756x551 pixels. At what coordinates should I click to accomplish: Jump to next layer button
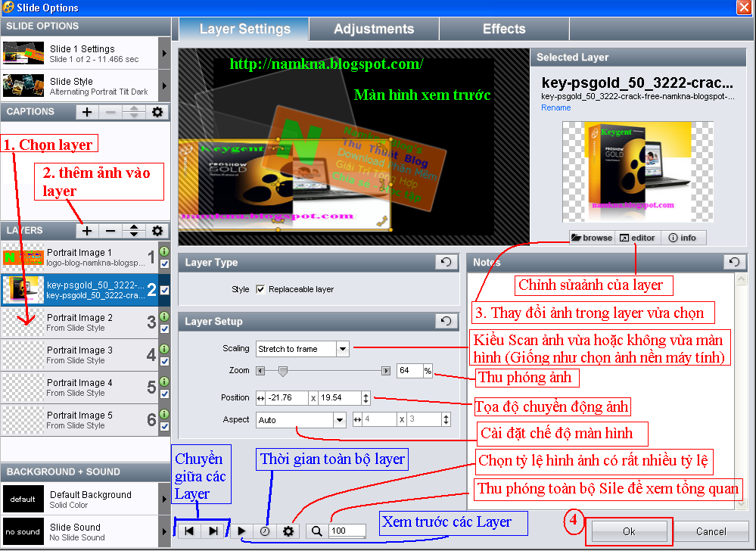[x=213, y=531]
